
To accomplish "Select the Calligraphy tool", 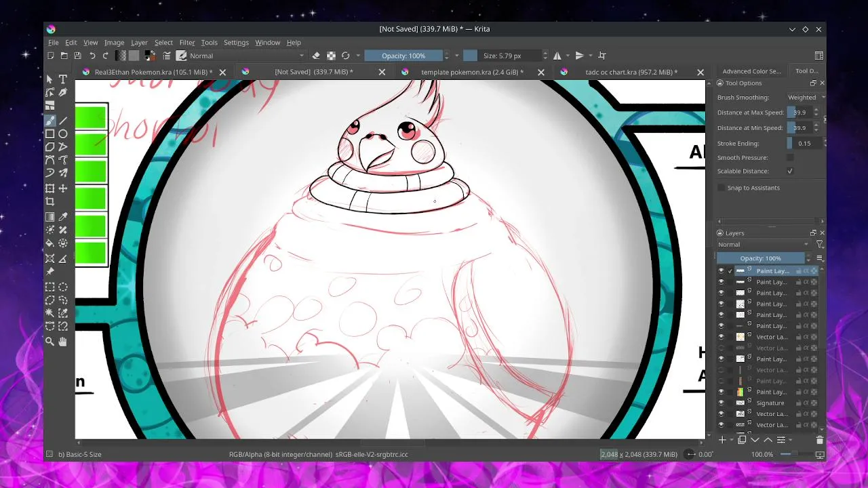I will coord(63,93).
